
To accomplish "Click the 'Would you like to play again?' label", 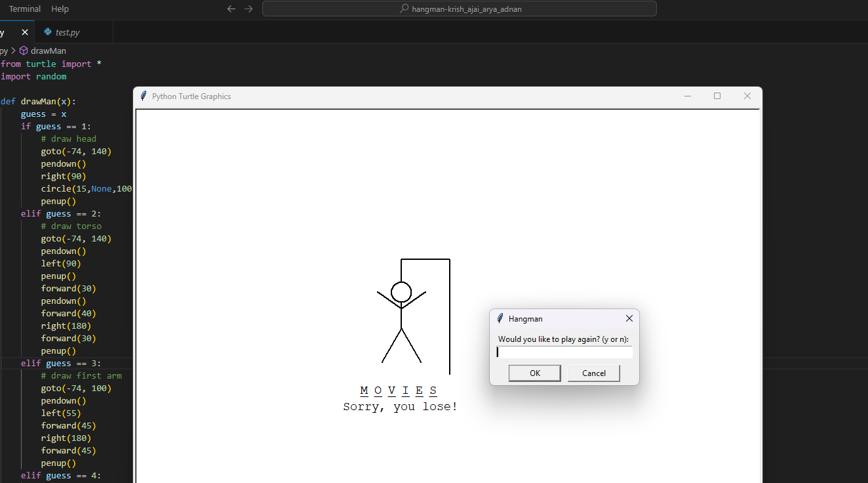I will (563, 339).
